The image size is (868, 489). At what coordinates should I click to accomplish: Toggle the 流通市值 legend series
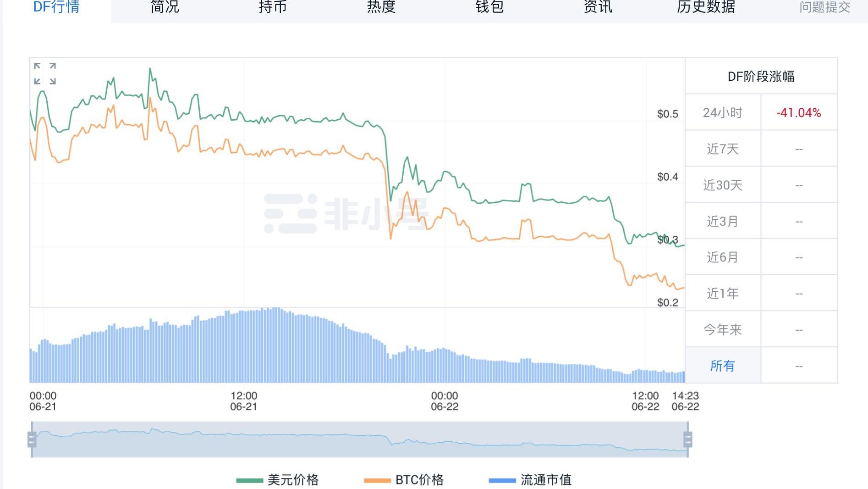pyautogui.click(x=530, y=480)
